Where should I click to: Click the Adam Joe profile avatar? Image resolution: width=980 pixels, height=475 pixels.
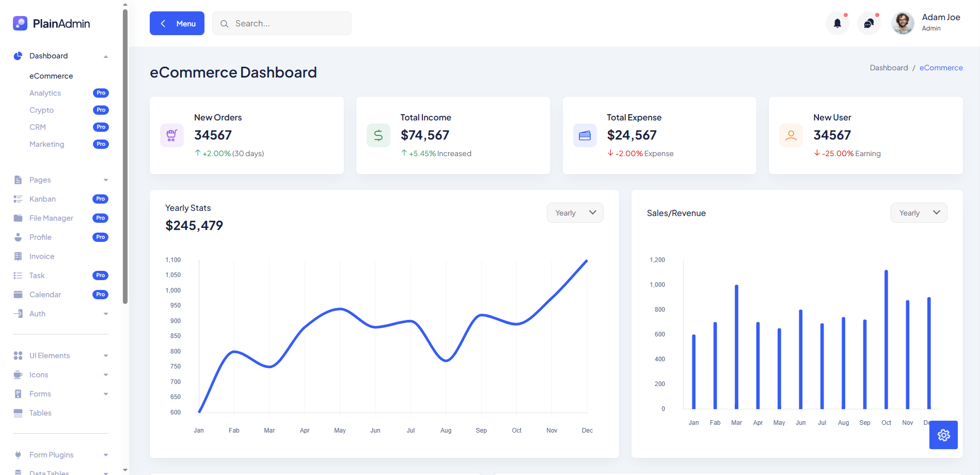click(903, 23)
